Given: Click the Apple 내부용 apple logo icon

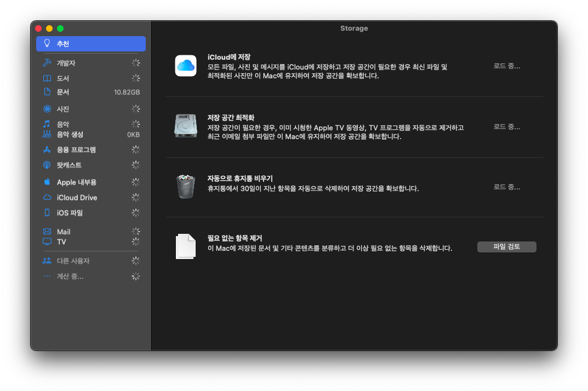Looking at the screenshot, I should click(x=47, y=182).
